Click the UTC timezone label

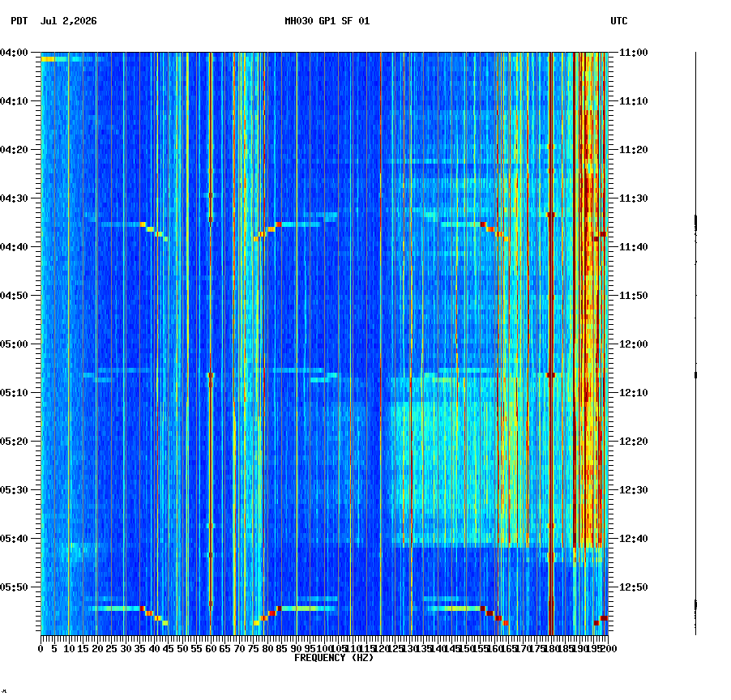619,21
